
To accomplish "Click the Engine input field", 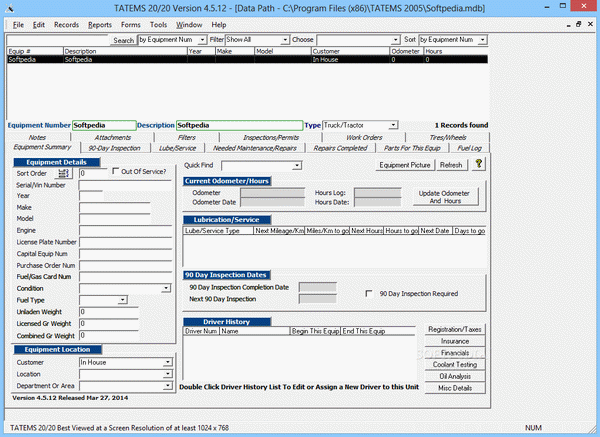I will (126, 230).
